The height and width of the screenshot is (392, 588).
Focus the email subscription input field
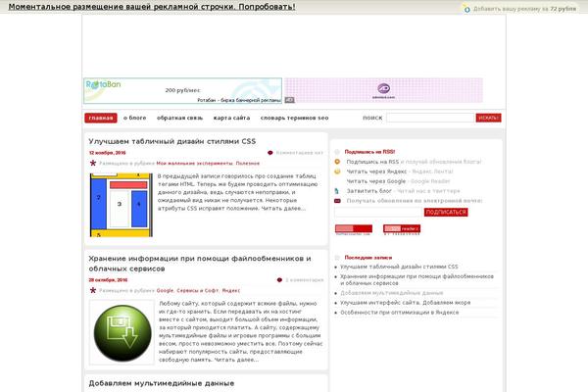click(x=378, y=213)
